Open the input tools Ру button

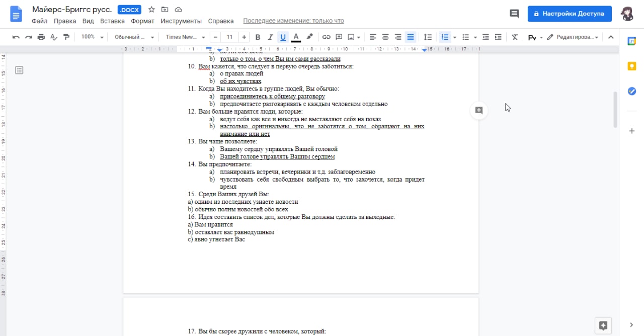532,37
